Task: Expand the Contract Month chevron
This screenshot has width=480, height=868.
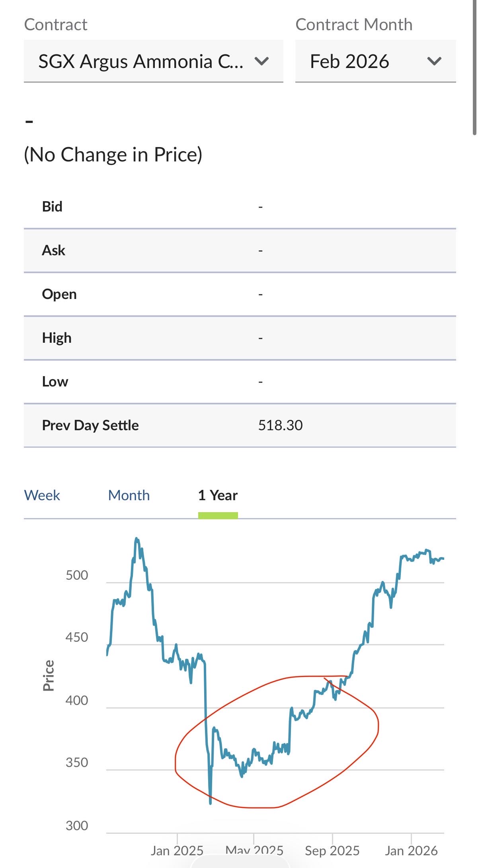Action: click(x=434, y=62)
